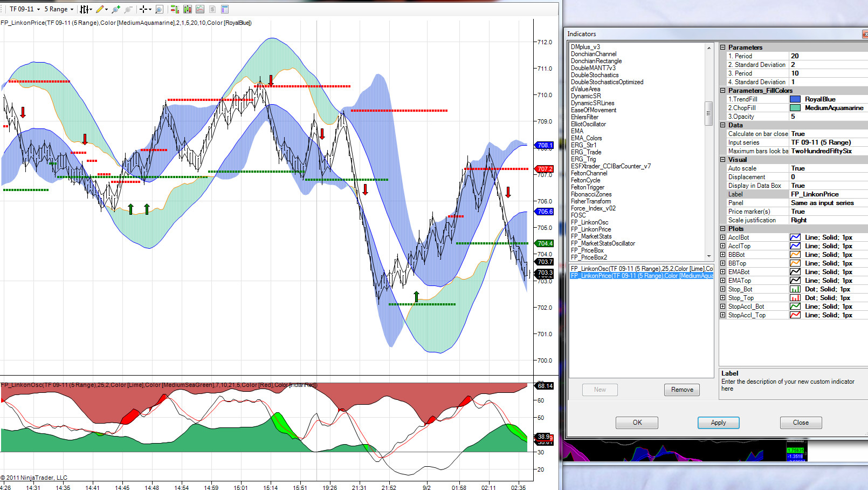Pick the MediumAquamarine ChopFill color swatch

click(x=795, y=108)
